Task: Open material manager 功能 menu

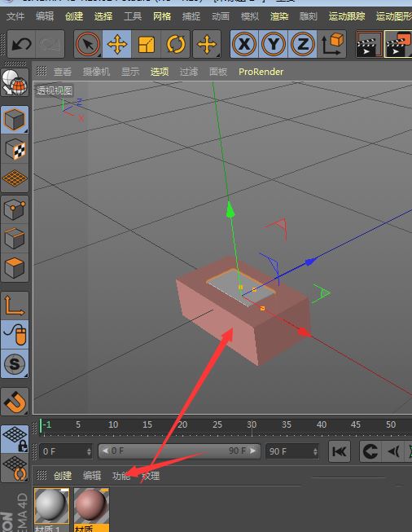Action: coord(121,476)
